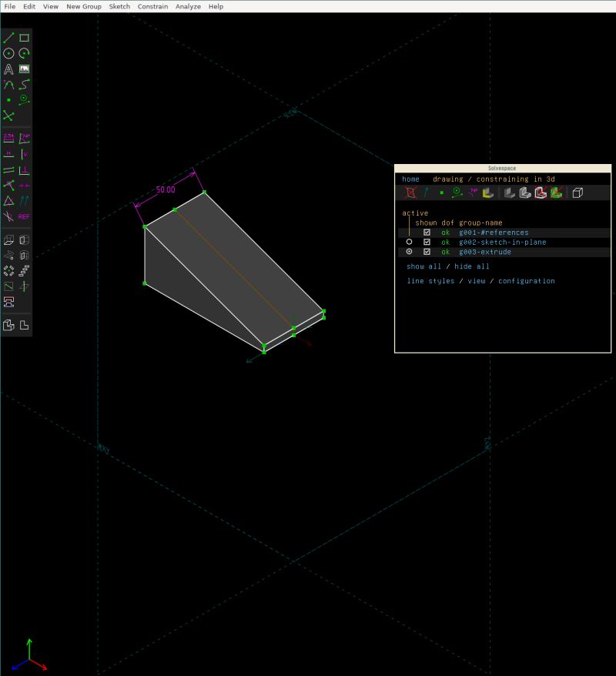Apply the Angle constraint tool
Screen dimensions: 616x676
[24, 139]
